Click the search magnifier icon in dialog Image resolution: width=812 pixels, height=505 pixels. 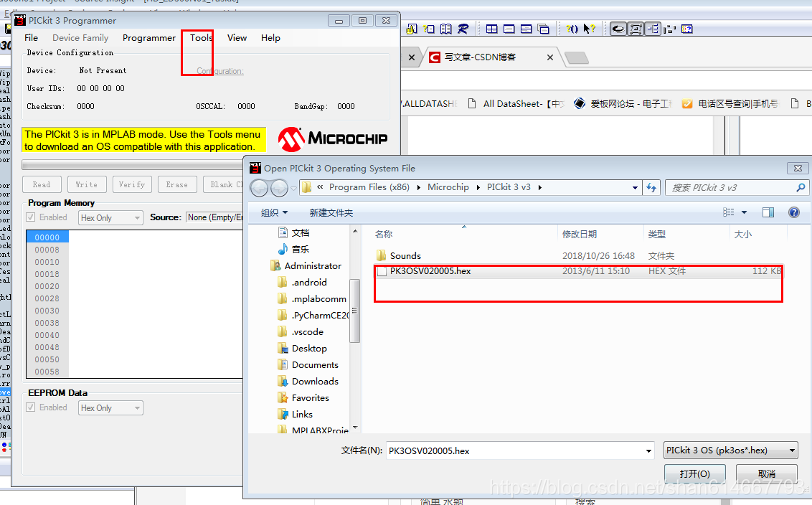coord(801,187)
